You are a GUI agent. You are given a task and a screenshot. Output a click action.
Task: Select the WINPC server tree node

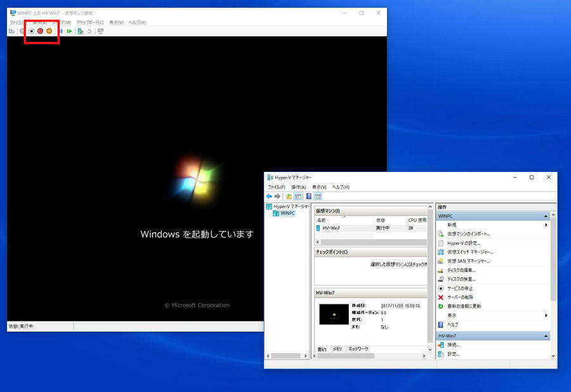pyautogui.click(x=287, y=214)
